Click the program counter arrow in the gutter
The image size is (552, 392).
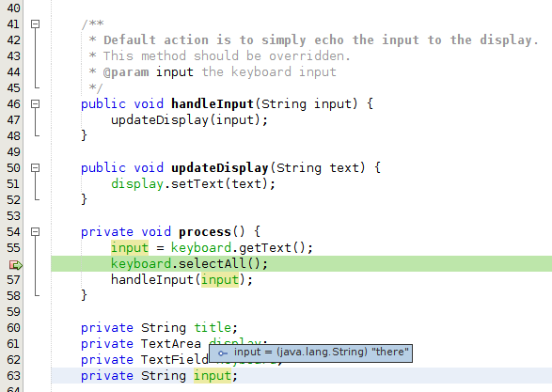[x=15, y=264]
